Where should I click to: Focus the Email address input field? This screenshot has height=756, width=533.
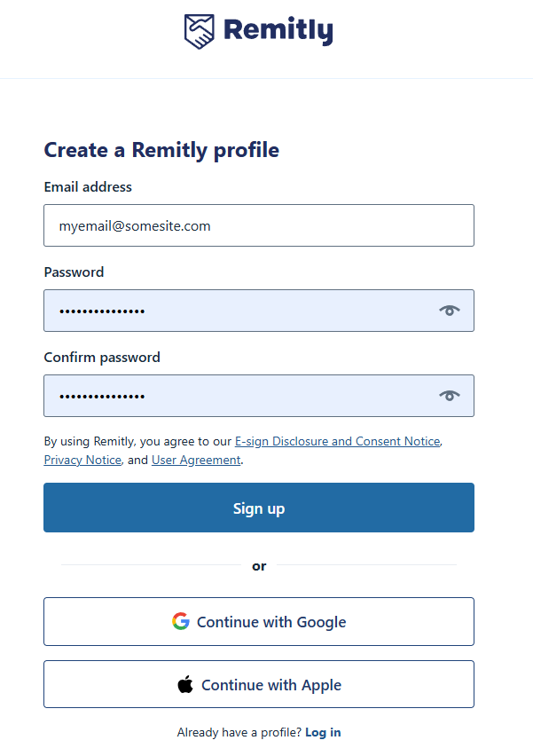pos(259,225)
